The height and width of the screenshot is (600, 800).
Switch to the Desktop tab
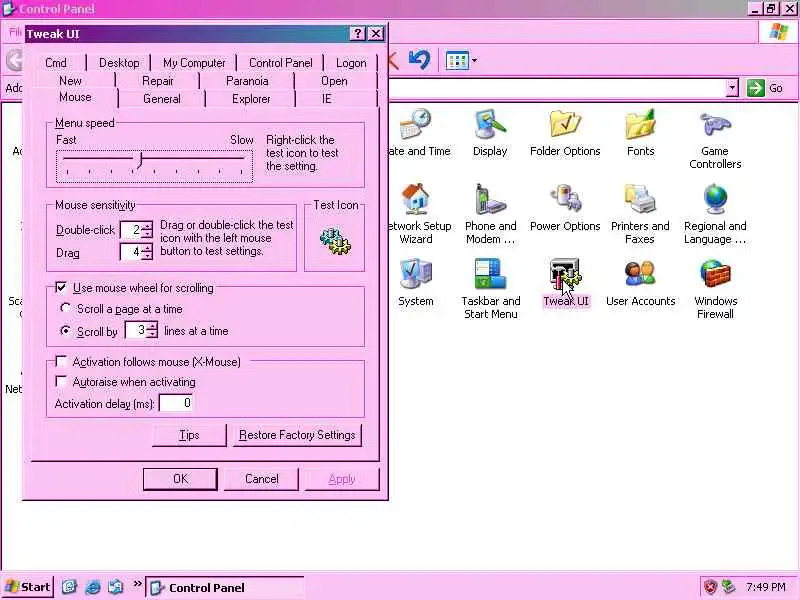tap(119, 63)
